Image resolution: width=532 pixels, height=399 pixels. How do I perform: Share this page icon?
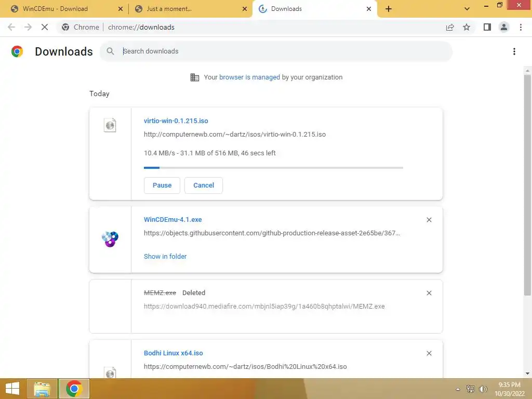(x=450, y=27)
